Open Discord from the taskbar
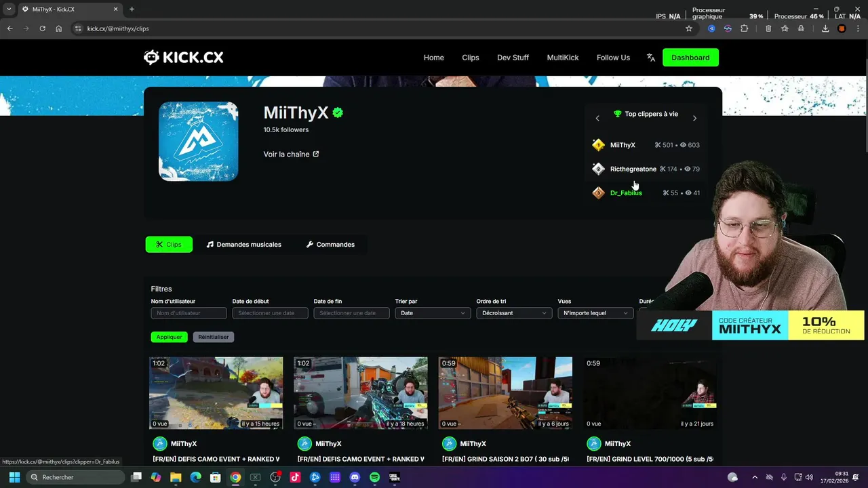This screenshot has height=488, width=868. pos(355,477)
